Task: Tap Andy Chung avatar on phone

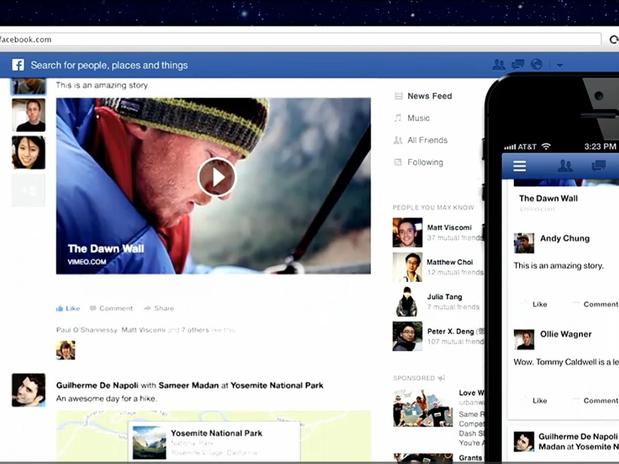Action: click(x=524, y=243)
